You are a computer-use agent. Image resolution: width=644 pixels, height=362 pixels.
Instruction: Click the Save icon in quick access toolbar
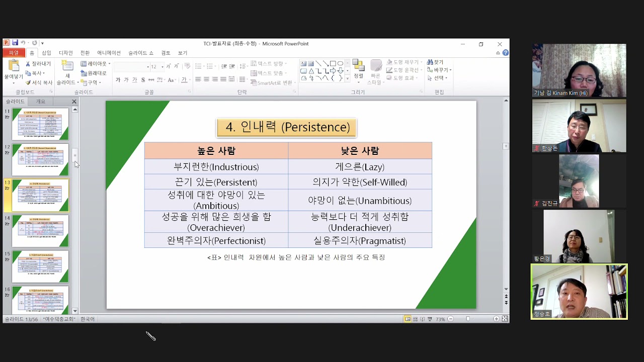coord(15,43)
